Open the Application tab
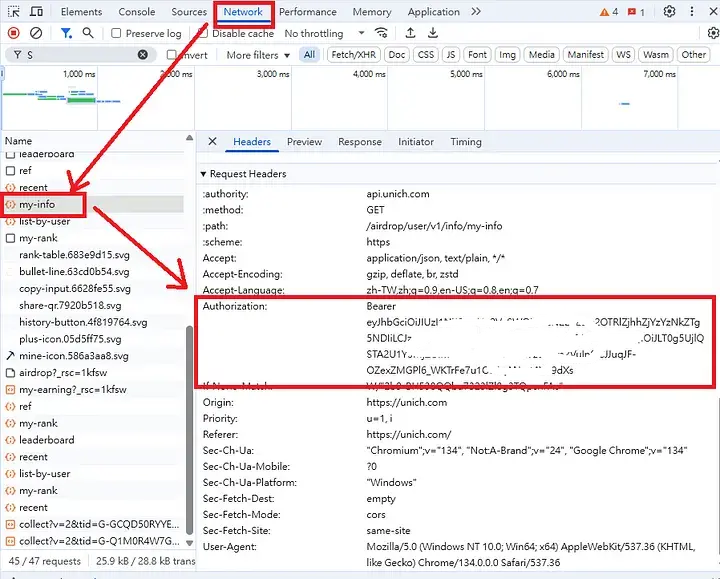Image resolution: width=720 pixels, height=579 pixels. 433,12
